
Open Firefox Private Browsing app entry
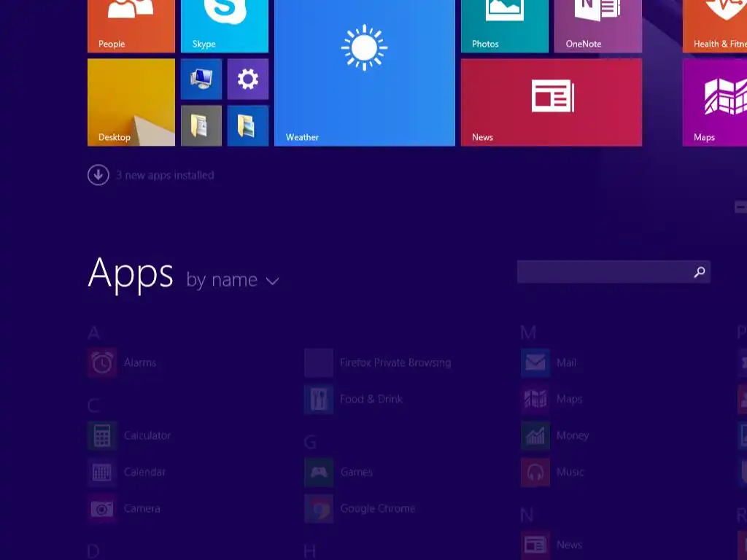378,362
